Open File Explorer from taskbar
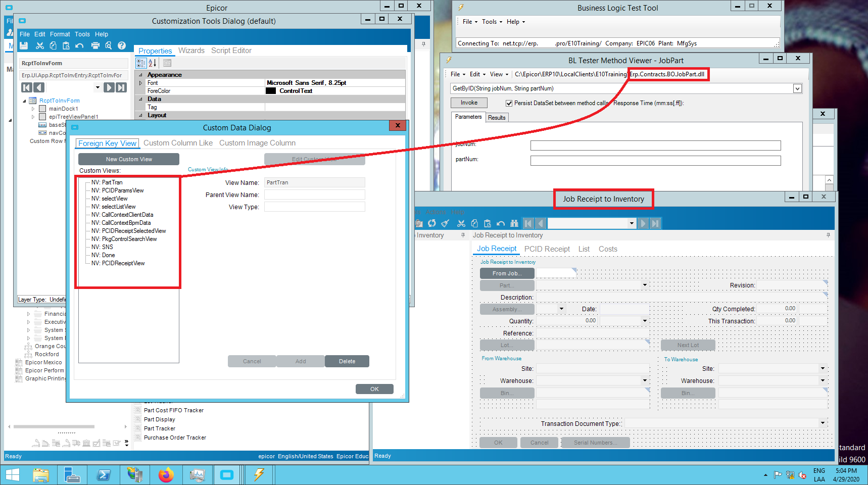This screenshot has height=485, width=868. [x=41, y=475]
